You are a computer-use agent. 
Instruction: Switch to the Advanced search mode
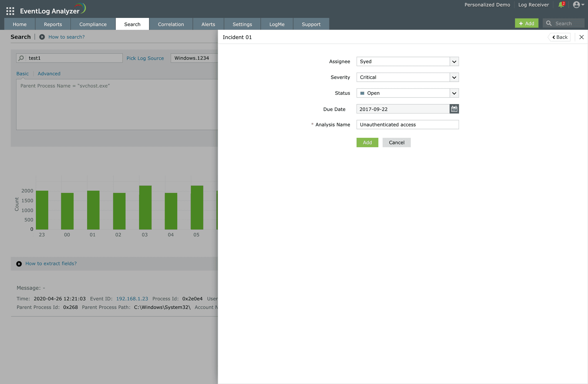pyautogui.click(x=49, y=74)
